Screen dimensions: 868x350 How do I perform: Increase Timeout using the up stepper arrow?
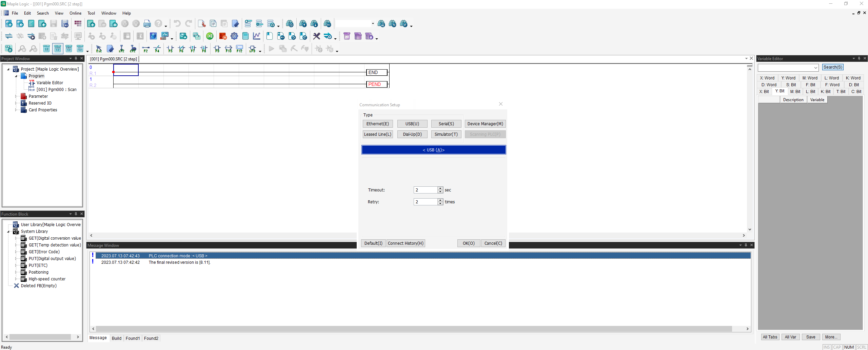pos(440,188)
